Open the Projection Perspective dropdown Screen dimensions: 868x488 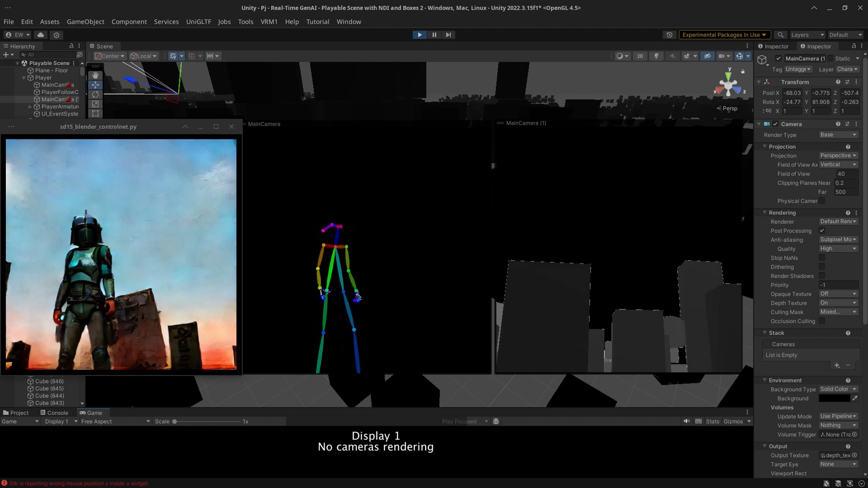[x=838, y=155]
